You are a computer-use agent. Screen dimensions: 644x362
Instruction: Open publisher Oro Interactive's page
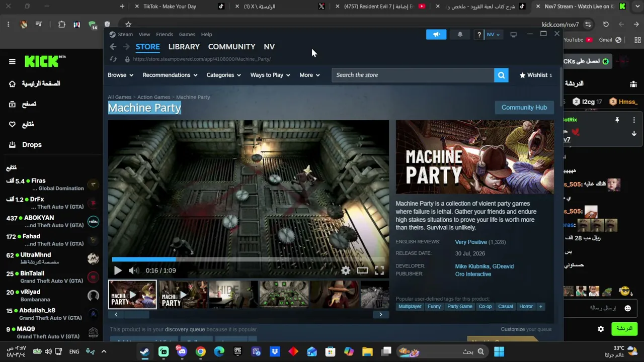pos(473,274)
